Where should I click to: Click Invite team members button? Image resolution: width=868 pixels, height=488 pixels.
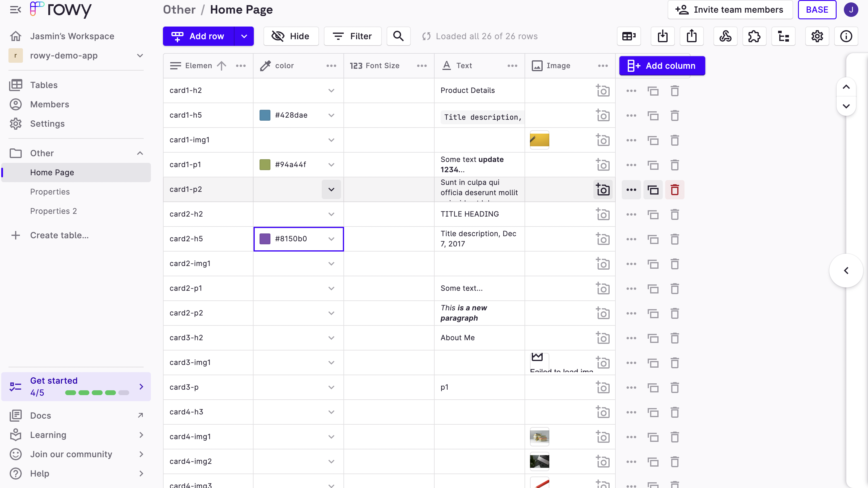pyautogui.click(x=730, y=10)
